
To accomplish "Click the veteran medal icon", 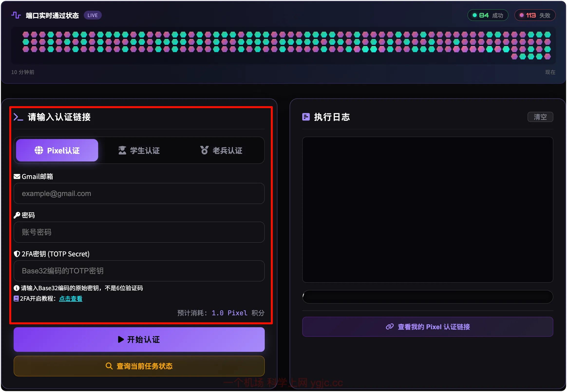I will (x=204, y=150).
